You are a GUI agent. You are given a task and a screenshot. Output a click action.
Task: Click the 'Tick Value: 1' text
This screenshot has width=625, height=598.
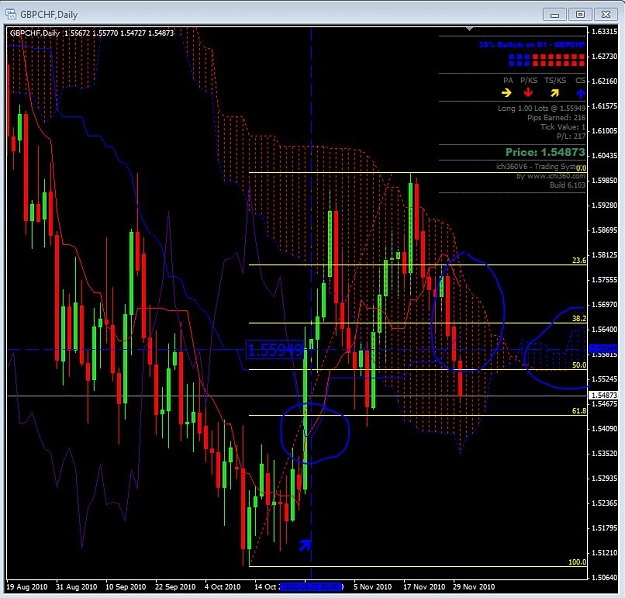click(x=563, y=127)
